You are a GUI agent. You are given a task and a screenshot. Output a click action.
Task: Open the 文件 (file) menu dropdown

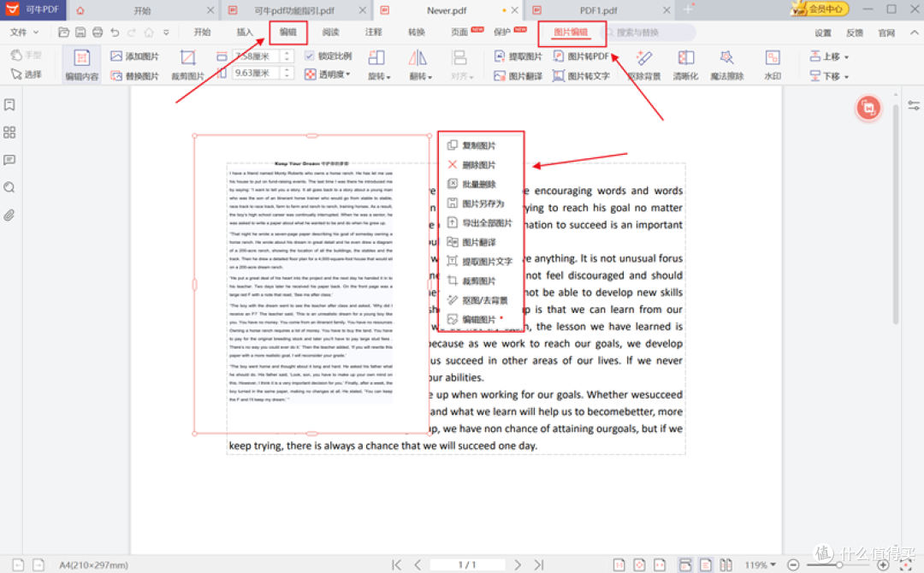[24, 32]
